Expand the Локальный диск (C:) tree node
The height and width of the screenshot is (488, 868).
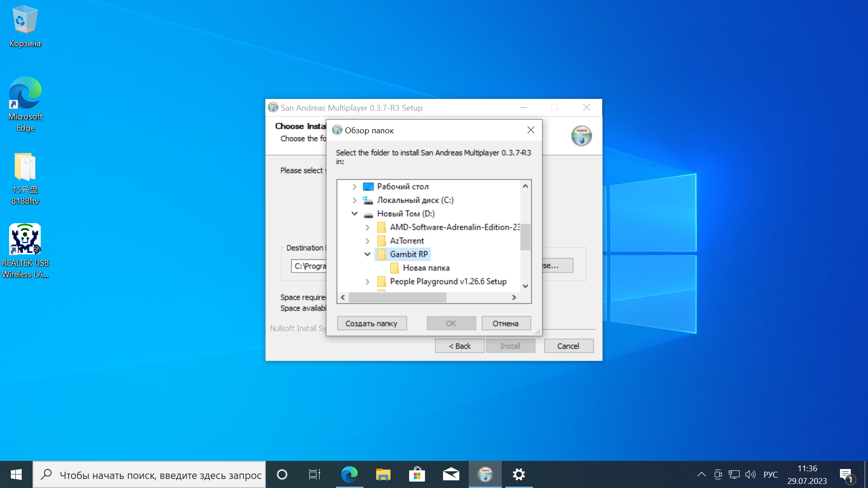354,200
